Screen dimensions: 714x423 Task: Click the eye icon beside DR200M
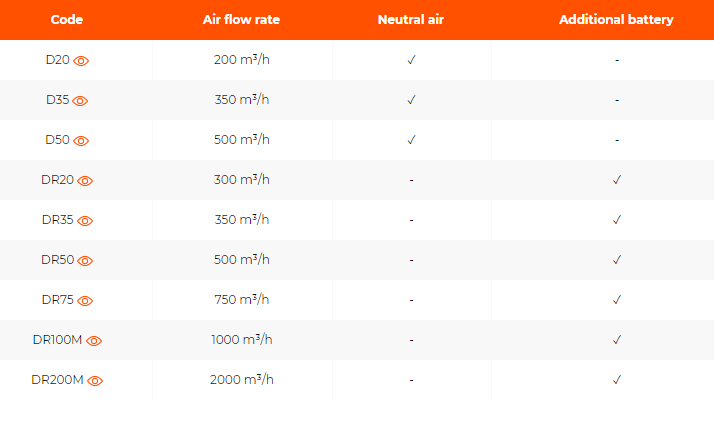[95, 380]
